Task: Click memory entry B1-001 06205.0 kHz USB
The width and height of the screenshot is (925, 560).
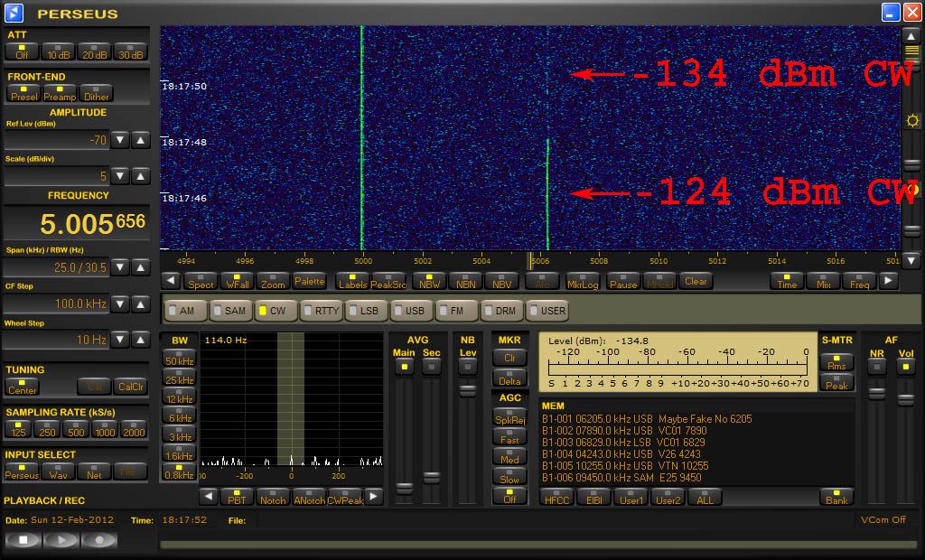Action: click(647, 419)
